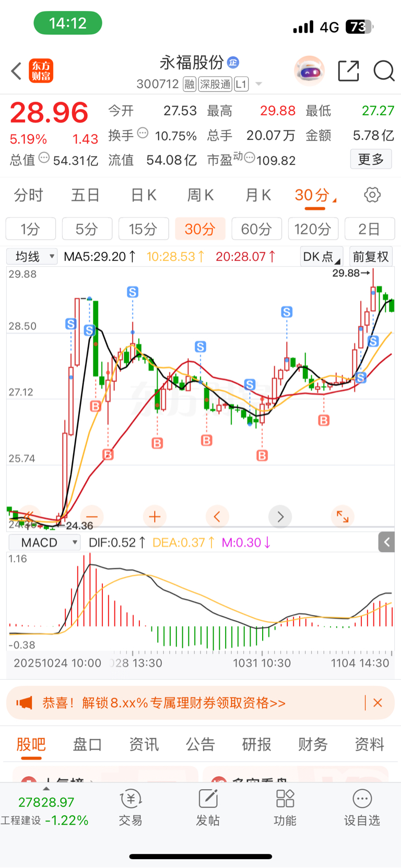Image resolution: width=401 pixels, height=868 pixels.
Task: Tap the 总值 info icon
Action: [44, 157]
